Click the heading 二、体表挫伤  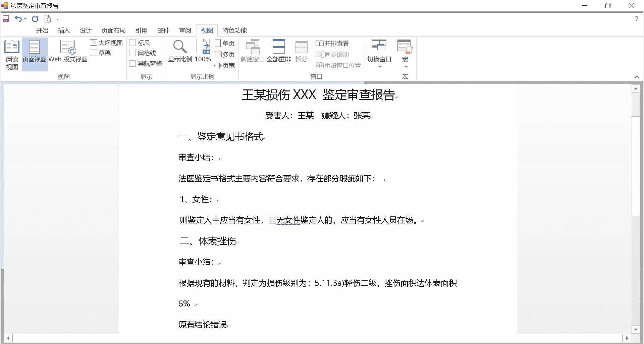pos(208,241)
